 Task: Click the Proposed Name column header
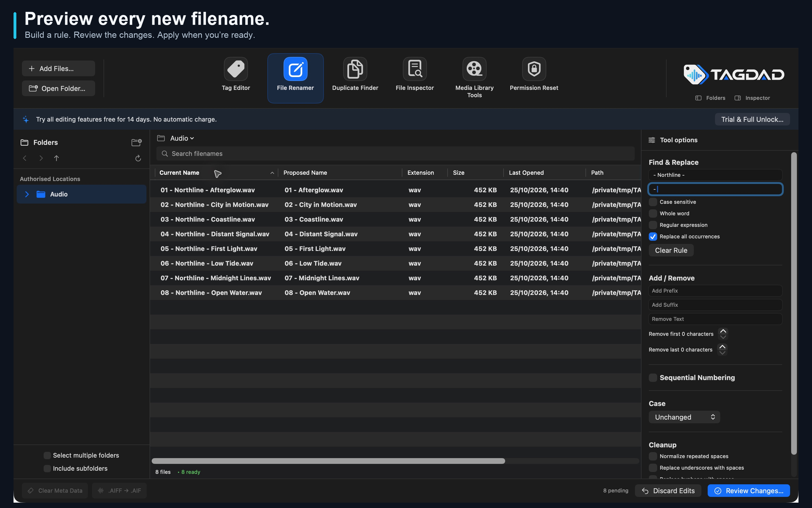(339, 173)
